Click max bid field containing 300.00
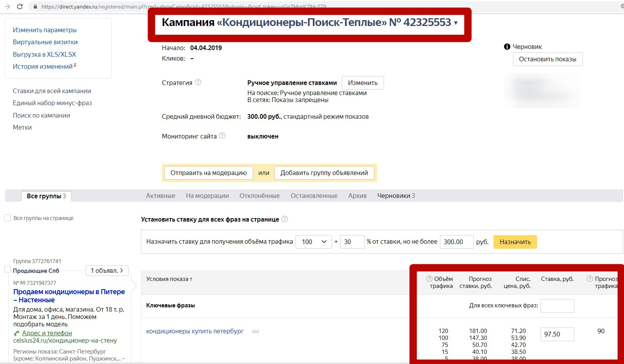Screen dimensions: 624x364 (x=457, y=242)
